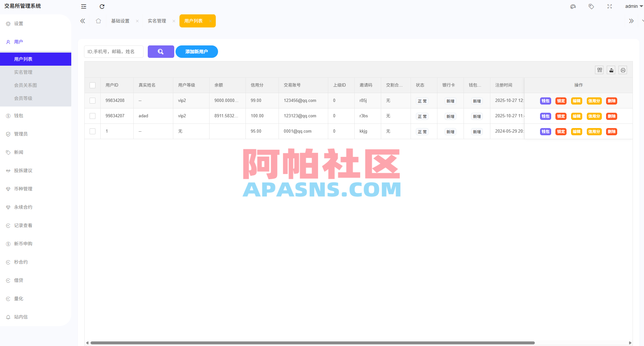
Task: Open 钱包 for user 99834207
Action: click(x=545, y=116)
